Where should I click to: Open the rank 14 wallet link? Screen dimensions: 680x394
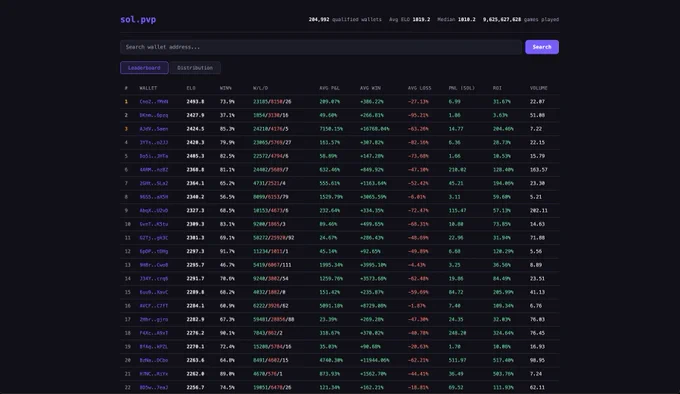pos(154,279)
